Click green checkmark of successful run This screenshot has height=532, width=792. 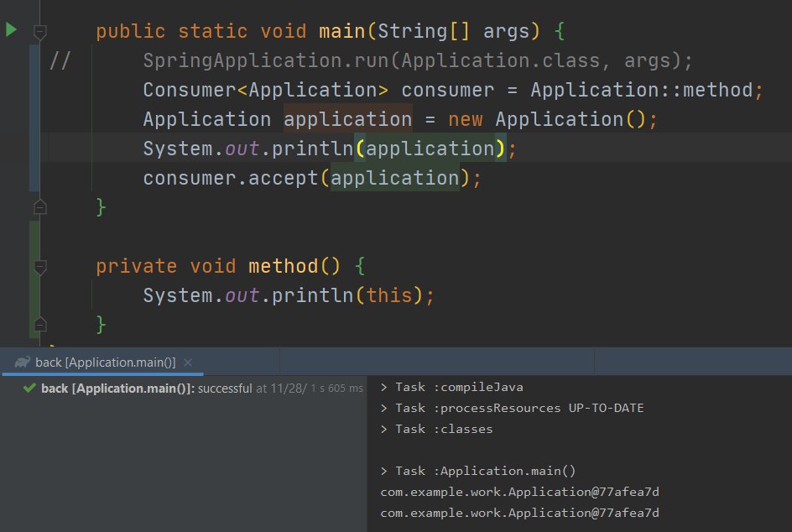pyautogui.click(x=29, y=388)
